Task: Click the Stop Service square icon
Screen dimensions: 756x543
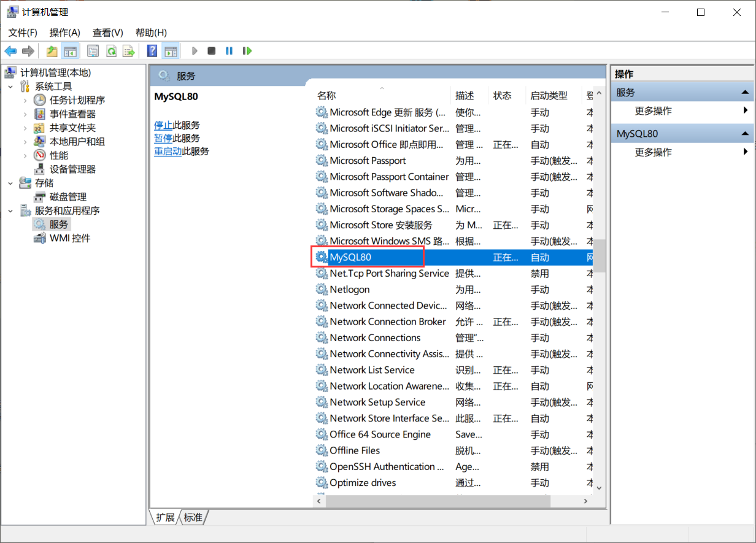Action: click(212, 51)
